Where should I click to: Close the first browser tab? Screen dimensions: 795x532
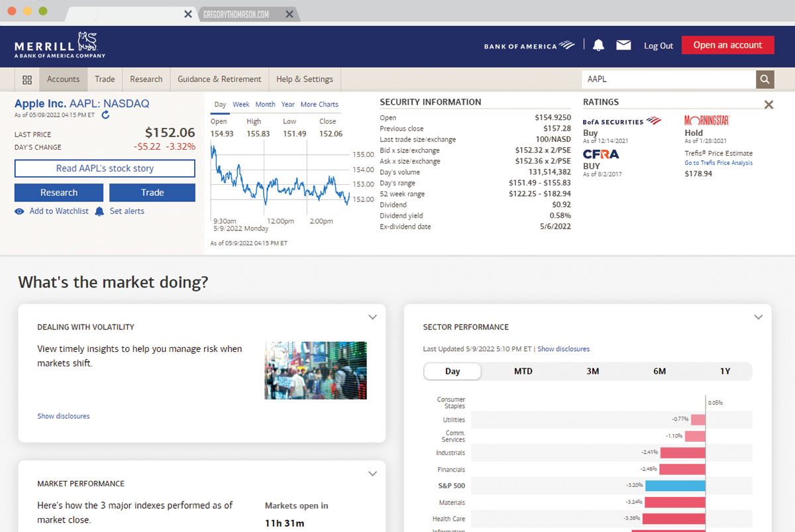tap(188, 14)
